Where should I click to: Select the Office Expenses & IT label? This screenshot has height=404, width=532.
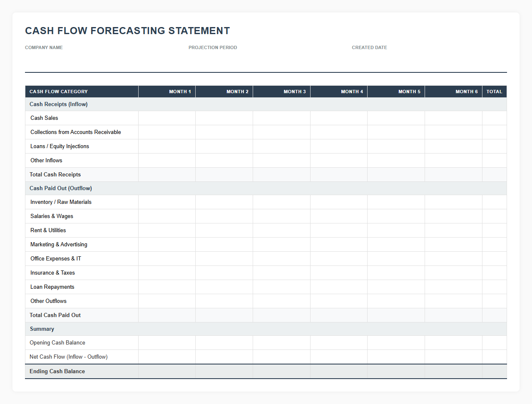(x=56, y=259)
